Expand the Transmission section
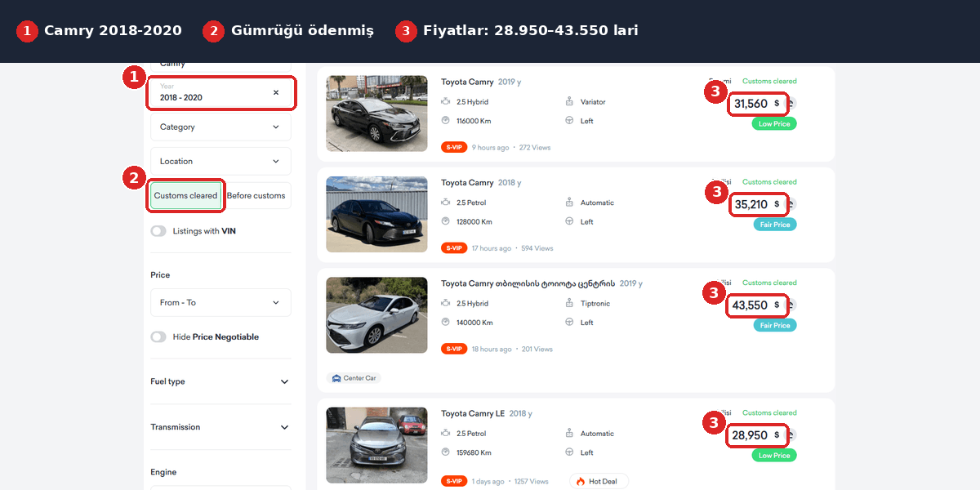Image resolution: width=980 pixels, height=490 pixels. (x=220, y=427)
